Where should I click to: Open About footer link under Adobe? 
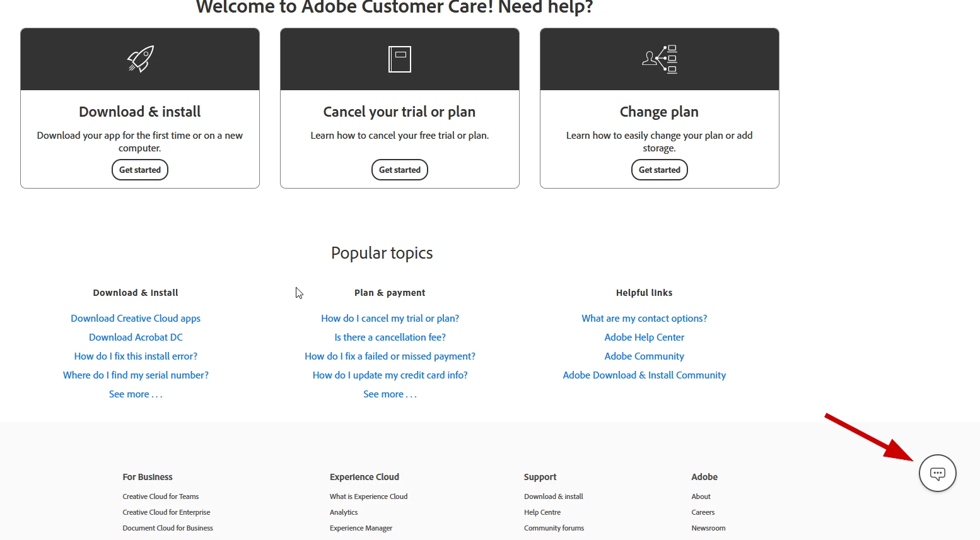tap(701, 496)
